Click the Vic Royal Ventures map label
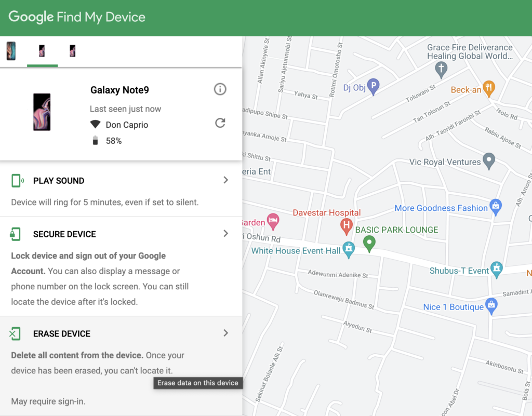This screenshot has height=416, width=532. [x=445, y=162]
